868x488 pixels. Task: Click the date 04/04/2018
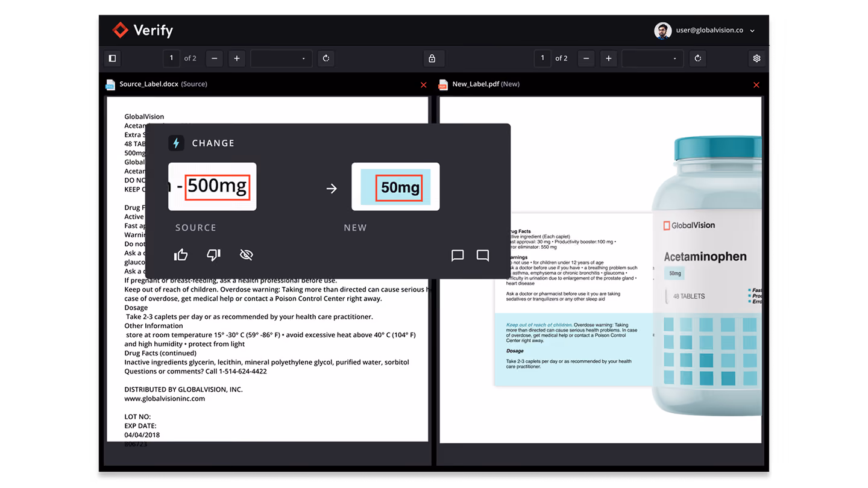(x=142, y=434)
